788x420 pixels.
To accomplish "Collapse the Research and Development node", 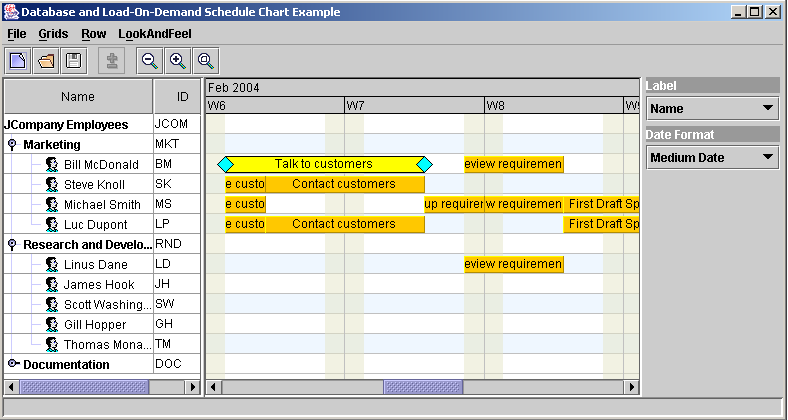I will pos(12,245).
